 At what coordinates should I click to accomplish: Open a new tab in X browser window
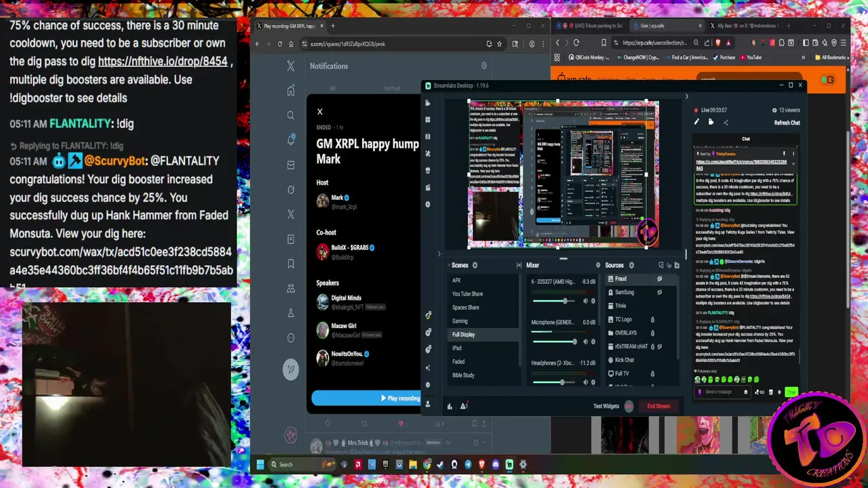[332, 26]
